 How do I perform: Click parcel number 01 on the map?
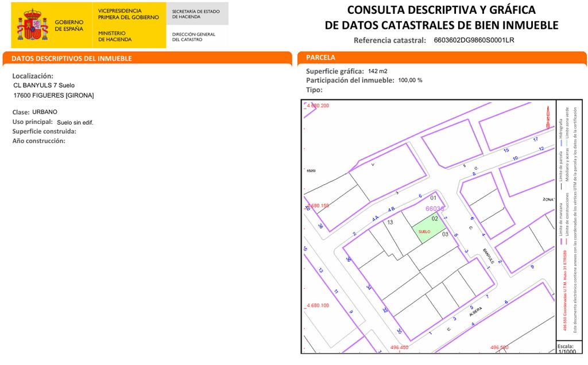[434, 198]
